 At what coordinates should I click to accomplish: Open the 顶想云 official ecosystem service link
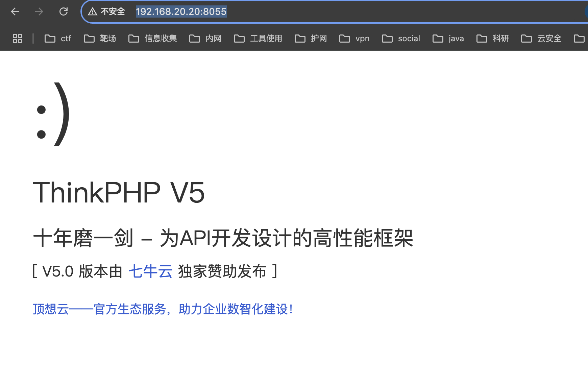[163, 309]
